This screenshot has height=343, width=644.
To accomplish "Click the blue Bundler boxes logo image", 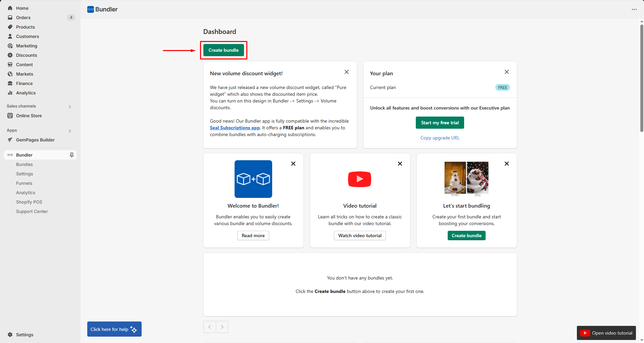I will pyautogui.click(x=253, y=179).
